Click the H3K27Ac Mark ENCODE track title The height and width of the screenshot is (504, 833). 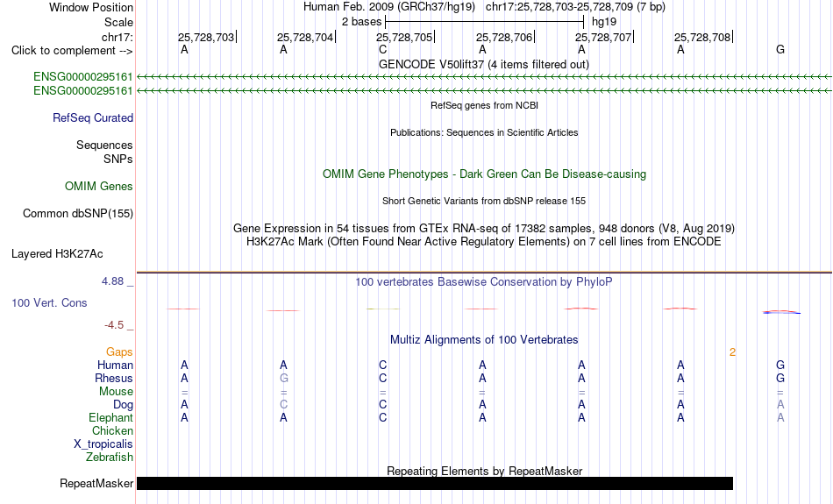(484, 242)
